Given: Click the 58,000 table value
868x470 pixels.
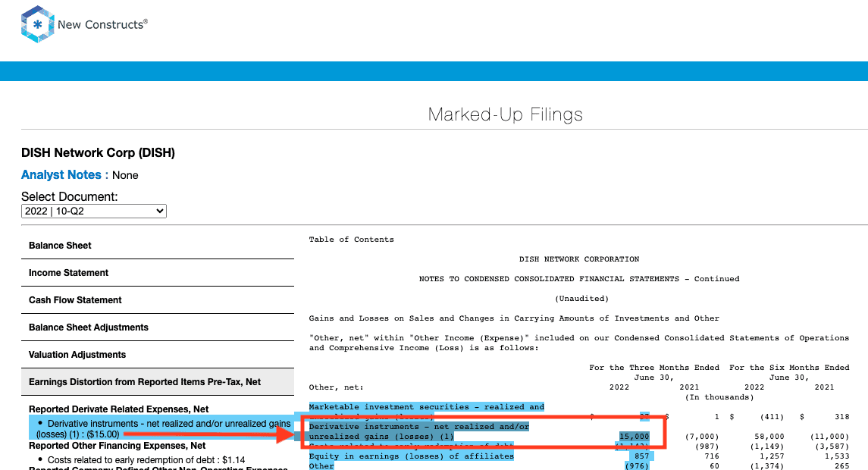Looking at the screenshot, I should pyautogui.click(x=769, y=436).
